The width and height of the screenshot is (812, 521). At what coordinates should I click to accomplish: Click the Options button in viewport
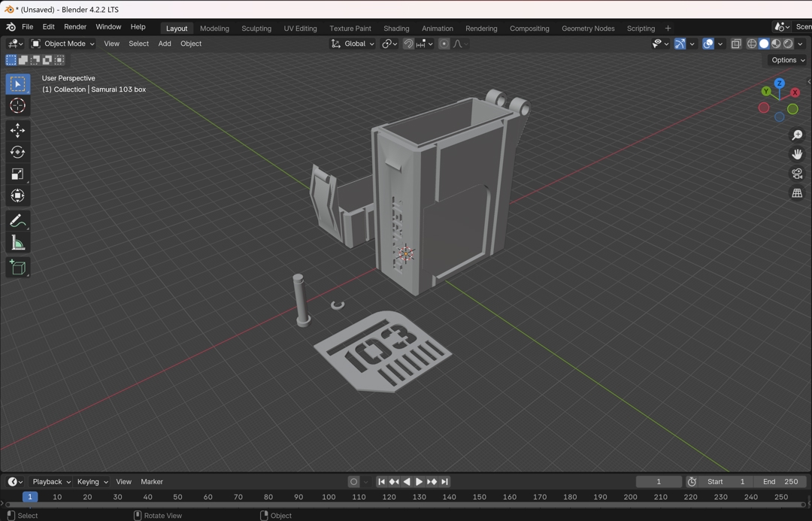(787, 60)
